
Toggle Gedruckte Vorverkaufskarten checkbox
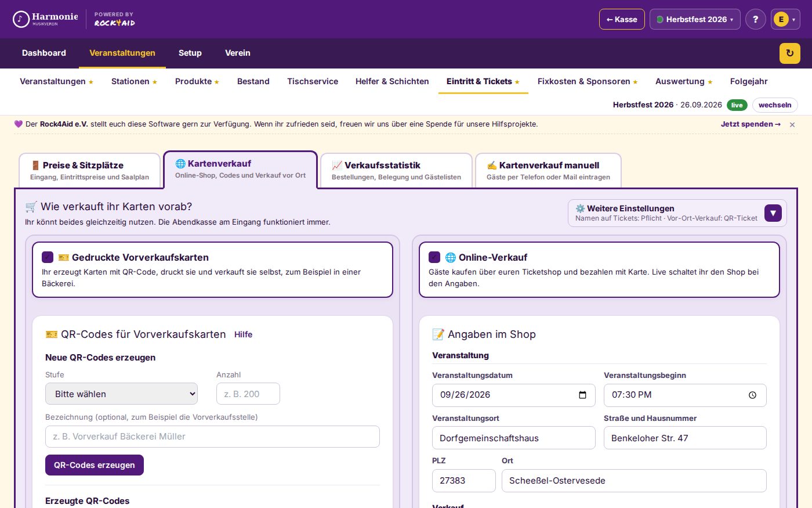coord(48,257)
